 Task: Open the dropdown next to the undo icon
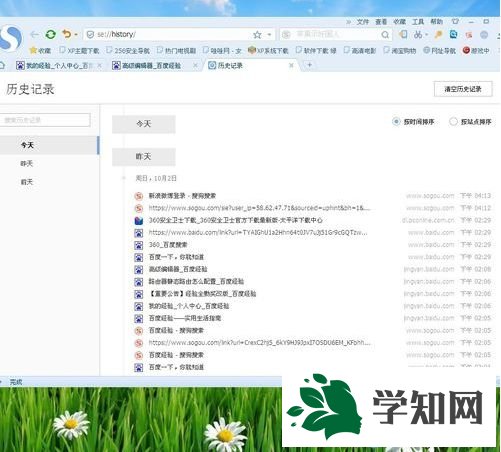coord(76,34)
